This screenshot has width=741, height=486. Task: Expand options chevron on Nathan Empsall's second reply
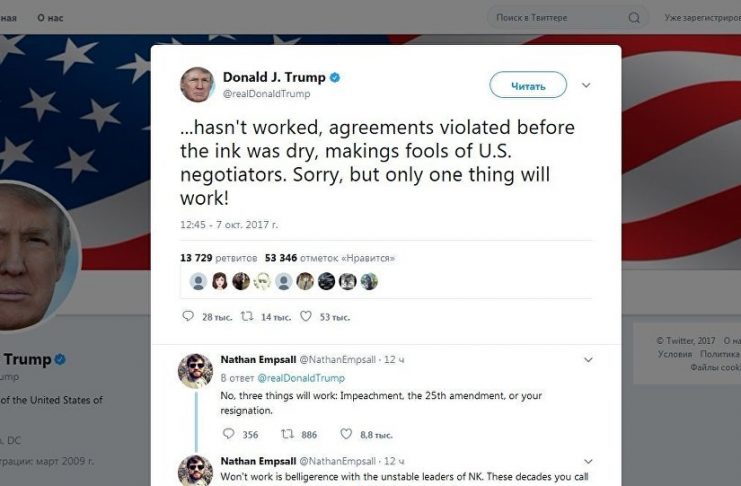point(588,461)
